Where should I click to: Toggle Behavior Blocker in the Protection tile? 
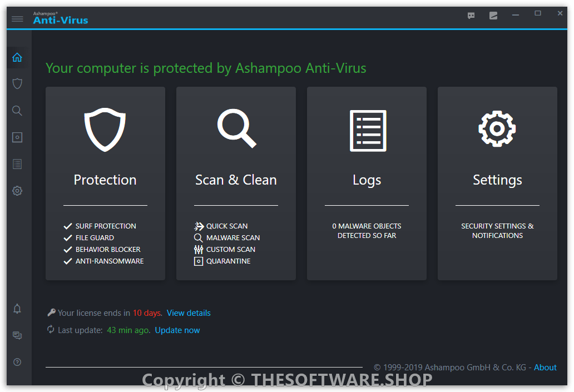108,249
